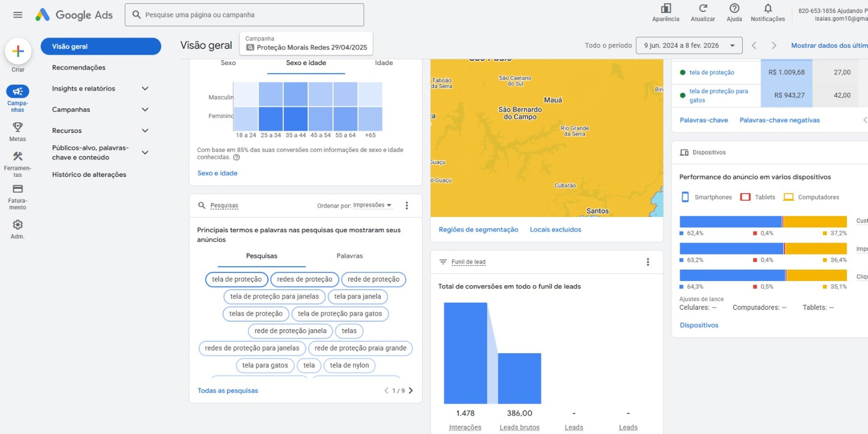Click the Feminino 25 a 34 heatmap cell
Screen dimensions: 868x434
(271, 119)
